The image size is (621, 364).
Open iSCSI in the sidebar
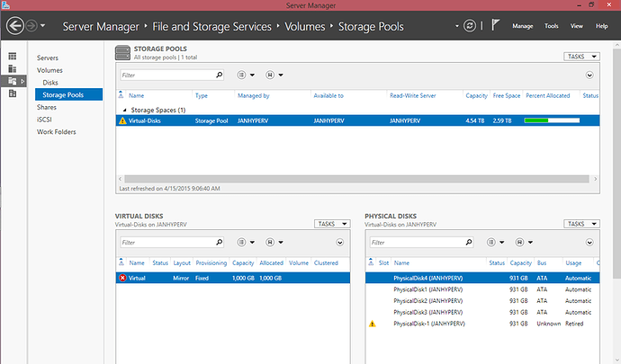tap(45, 120)
